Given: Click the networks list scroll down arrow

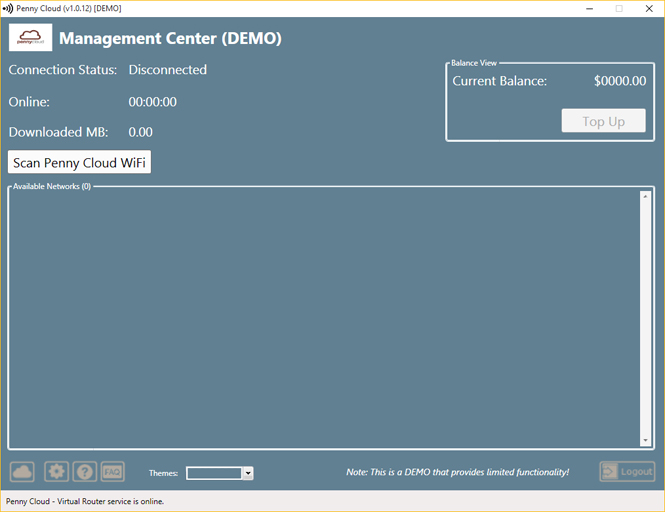Looking at the screenshot, I should [645, 440].
